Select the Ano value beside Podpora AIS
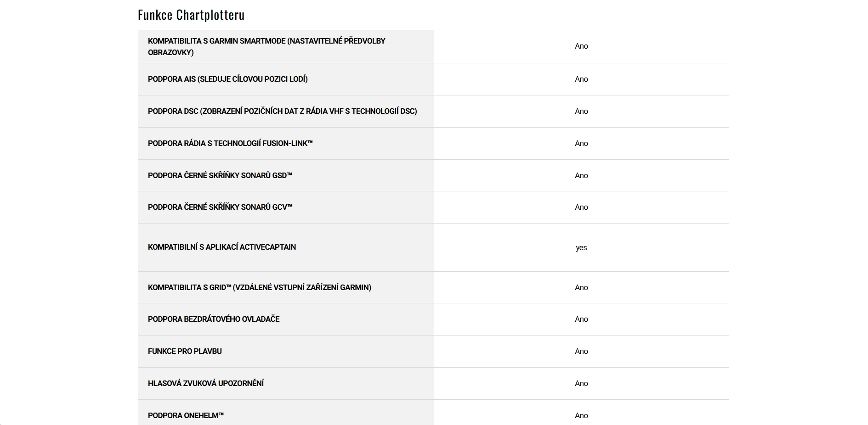868x425 pixels. (x=581, y=79)
